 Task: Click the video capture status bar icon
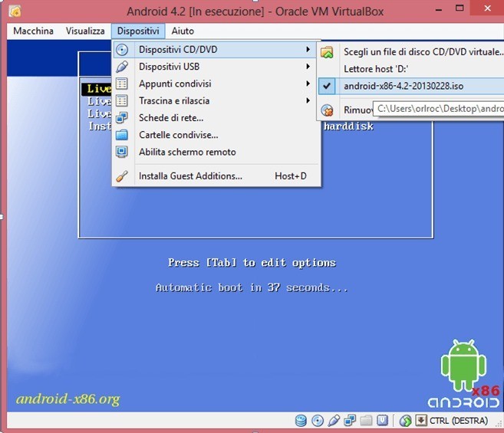[382, 421]
